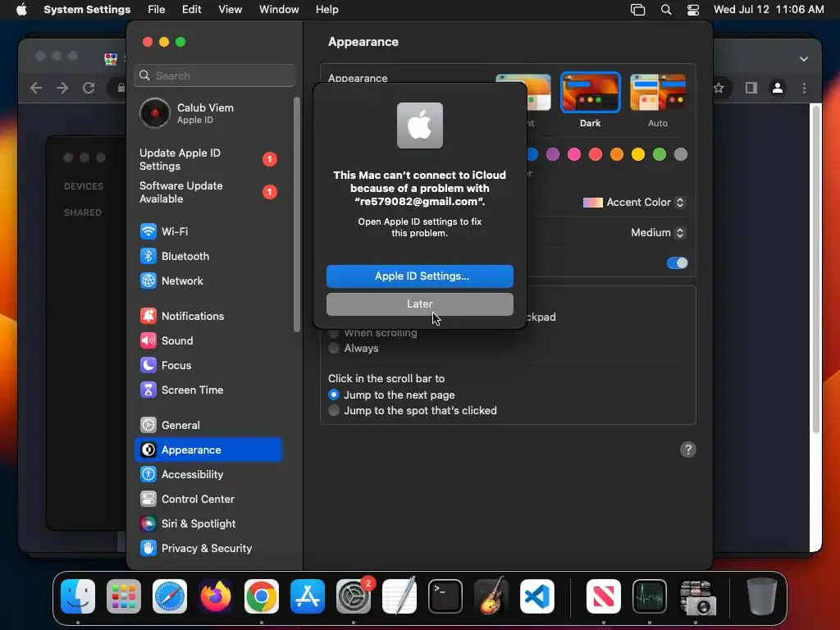This screenshot has height=630, width=840.
Task: Choose green accent color
Action: 660,154
